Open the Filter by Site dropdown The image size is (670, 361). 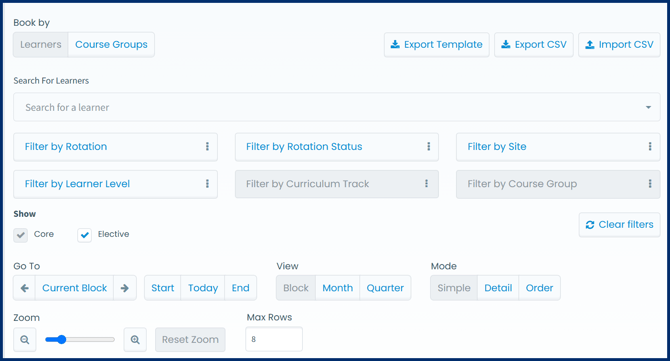tap(558, 147)
